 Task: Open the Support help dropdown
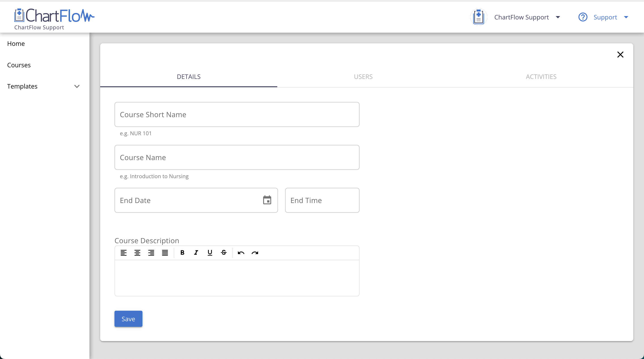(626, 17)
